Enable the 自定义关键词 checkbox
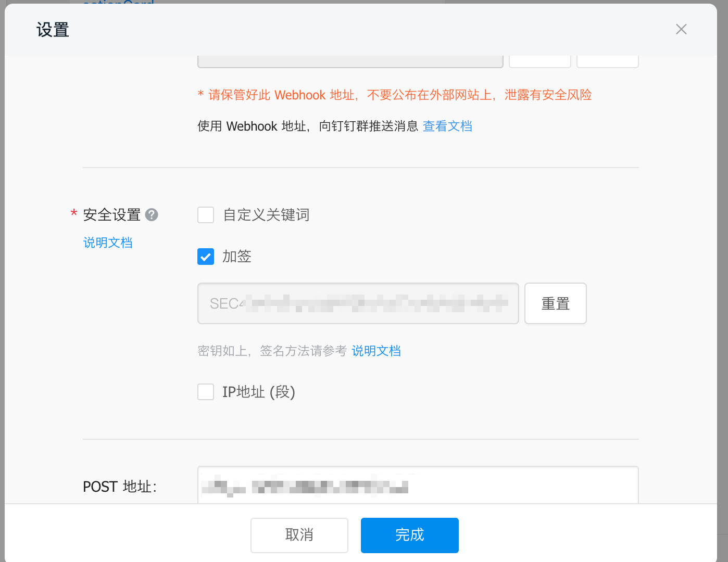 [206, 214]
